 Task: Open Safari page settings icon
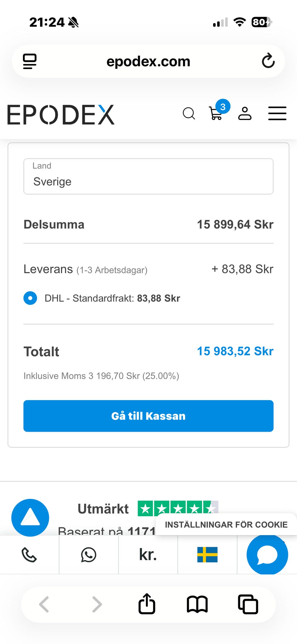point(30,61)
